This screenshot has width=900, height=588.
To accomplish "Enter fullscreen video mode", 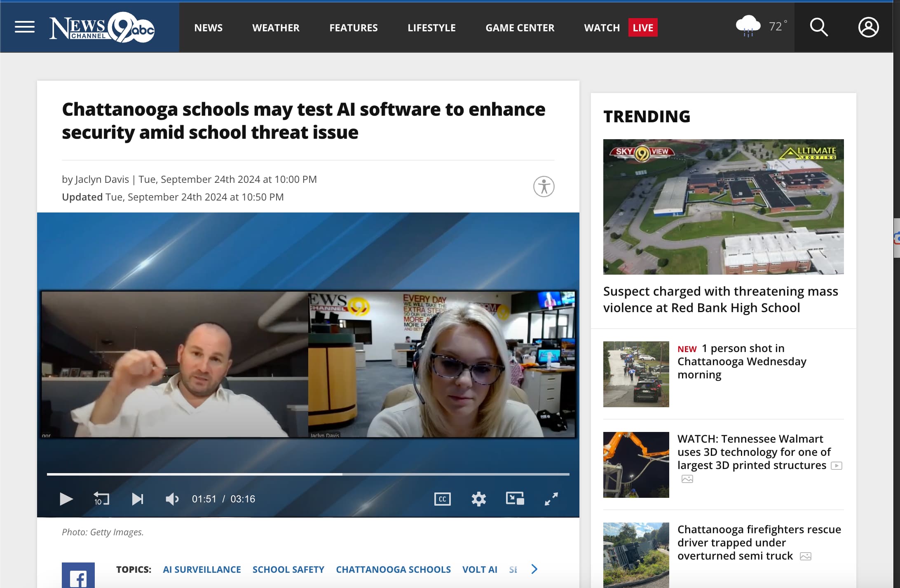I will (551, 499).
